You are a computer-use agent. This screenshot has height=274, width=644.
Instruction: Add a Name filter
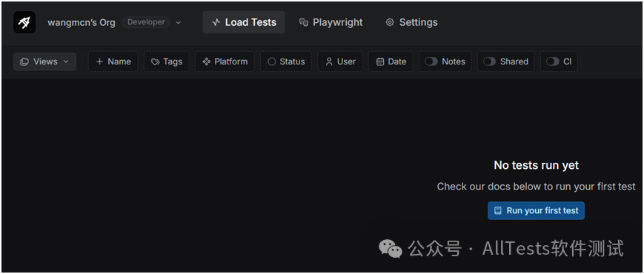coord(113,61)
